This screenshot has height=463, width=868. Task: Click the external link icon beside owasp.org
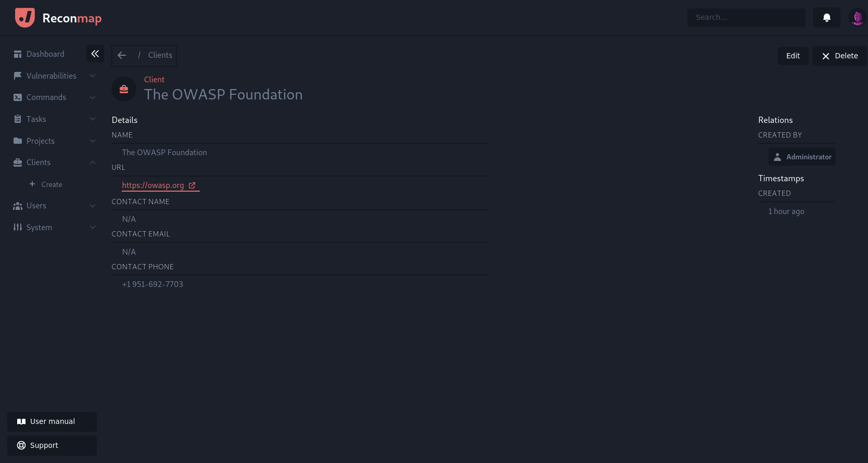click(x=192, y=185)
